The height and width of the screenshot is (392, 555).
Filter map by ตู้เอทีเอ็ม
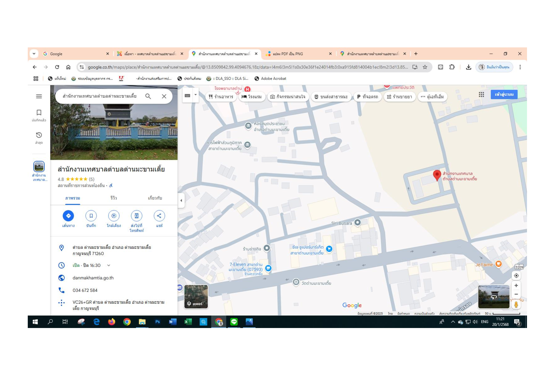[432, 96]
